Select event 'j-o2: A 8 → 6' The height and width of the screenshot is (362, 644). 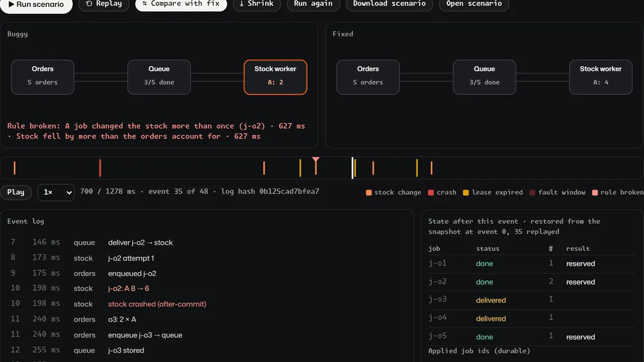(207, 288)
